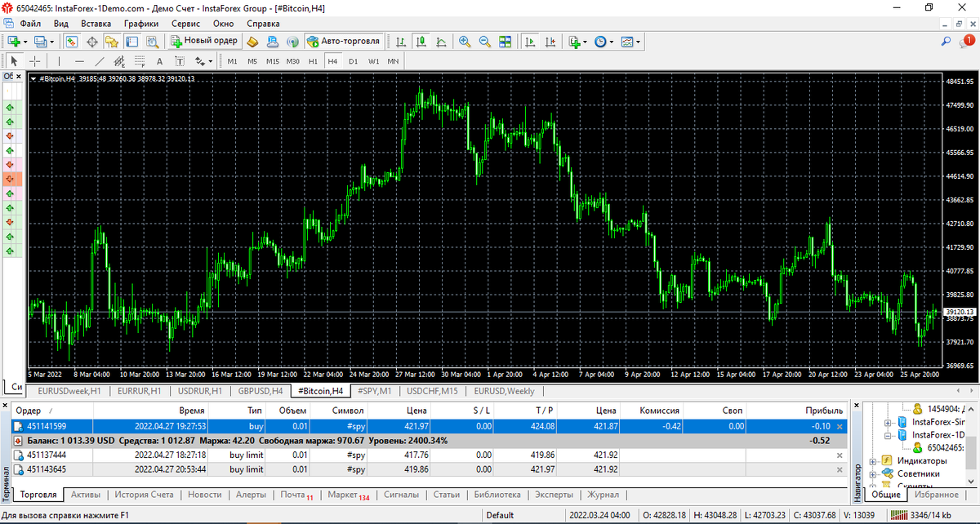This screenshot has height=524, width=980.
Task: Click the New Chart toolbar icon
Action: coord(16,41)
